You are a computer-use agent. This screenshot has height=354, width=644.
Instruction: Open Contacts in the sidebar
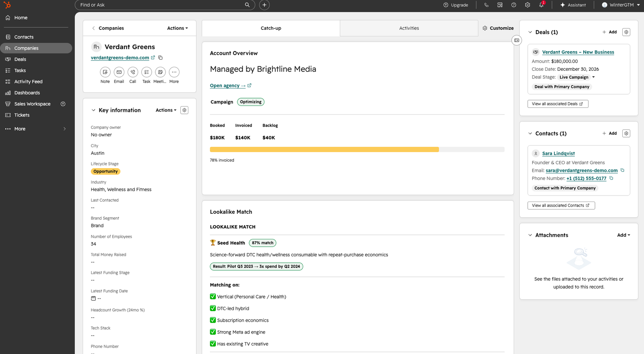tap(36, 37)
